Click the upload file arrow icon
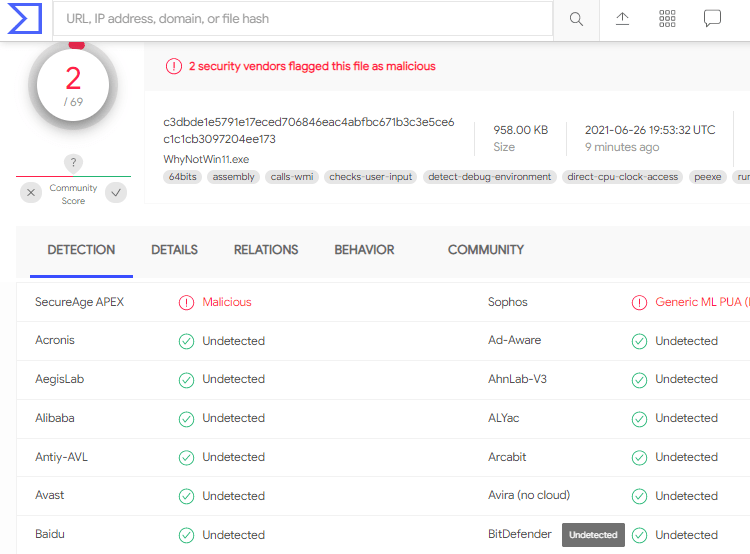750x554 pixels. [622, 19]
